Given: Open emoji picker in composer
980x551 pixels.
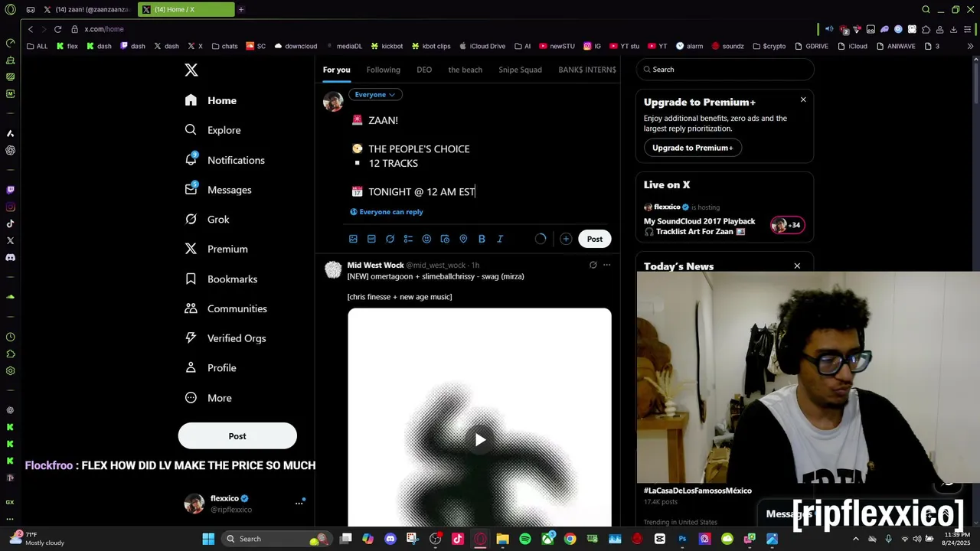Looking at the screenshot, I should click(x=426, y=239).
